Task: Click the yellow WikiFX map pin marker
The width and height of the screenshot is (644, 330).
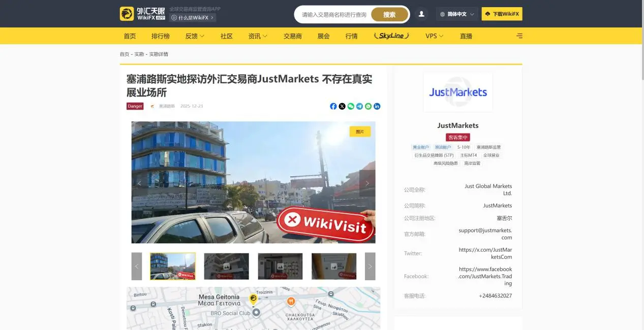Action: pos(253,299)
